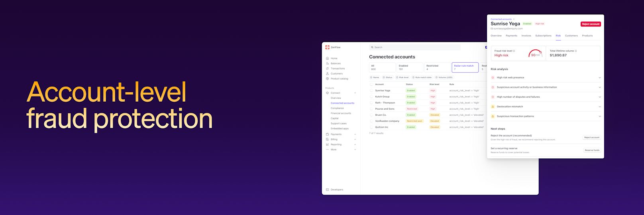Click the Search input field
Image resolution: width=644 pixels, height=215 pixels.
coord(414,47)
